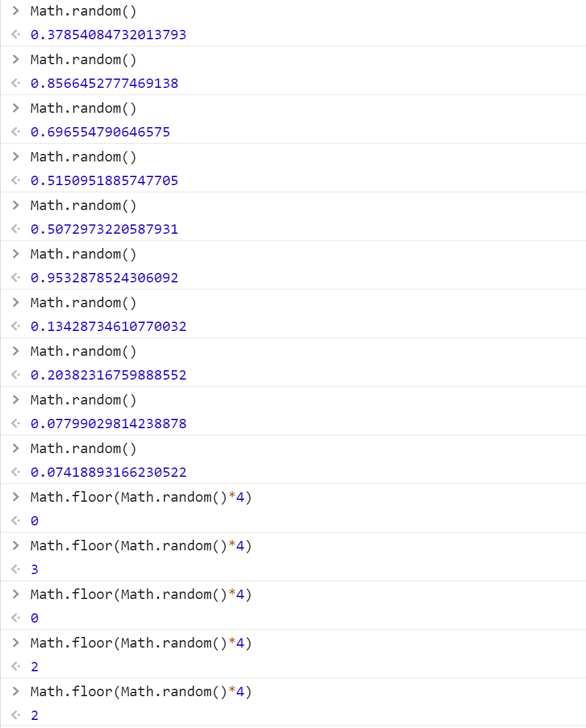This screenshot has height=728, width=586.
Task: Click the Math.random() call that returned 0.37854084732013793
Action: (84, 11)
